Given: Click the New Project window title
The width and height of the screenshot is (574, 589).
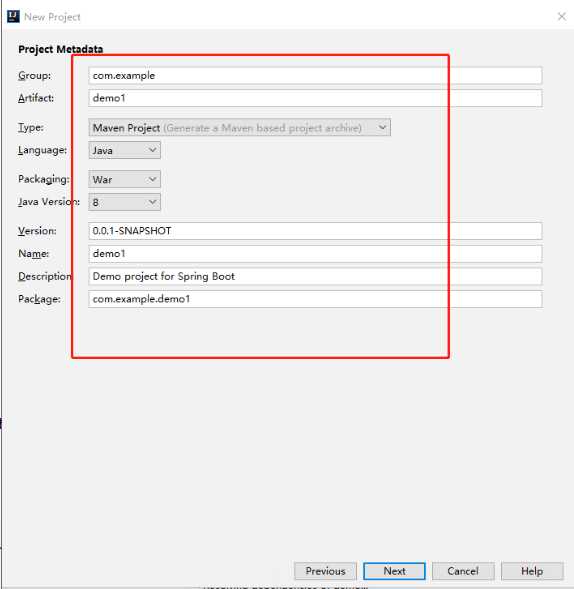Looking at the screenshot, I should pyautogui.click(x=52, y=17).
